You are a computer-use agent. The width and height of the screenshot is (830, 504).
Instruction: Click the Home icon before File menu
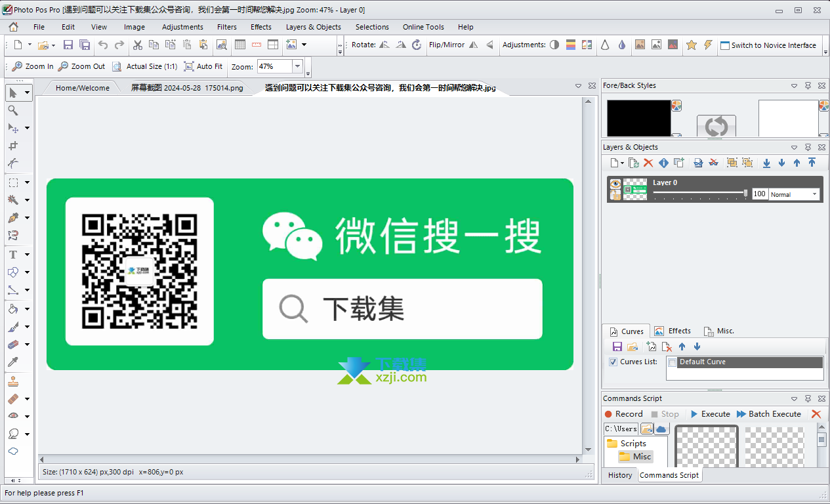(x=13, y=27)
